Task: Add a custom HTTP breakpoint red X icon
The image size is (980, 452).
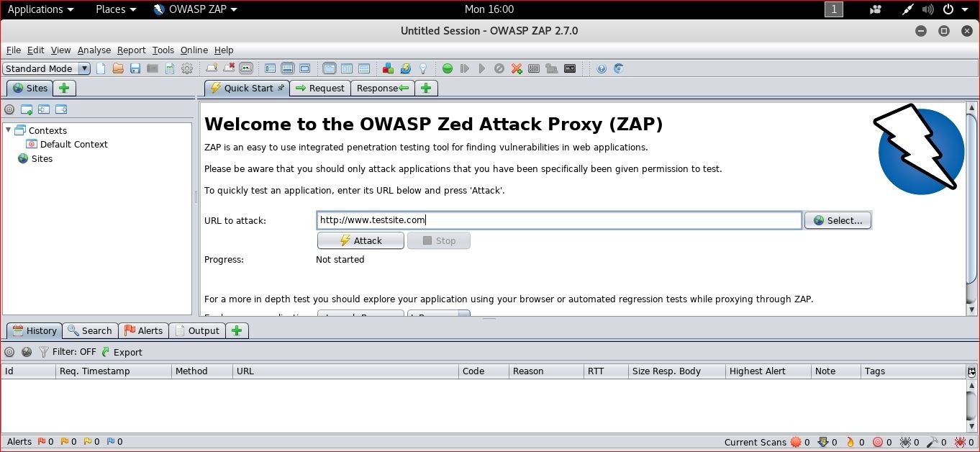Action: pos(517,68)
